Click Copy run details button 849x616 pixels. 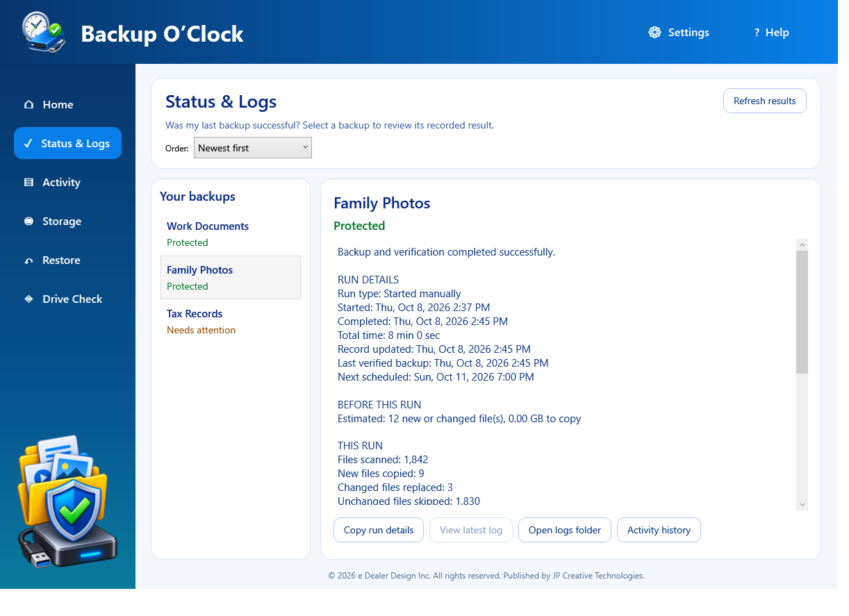[379, 530]
